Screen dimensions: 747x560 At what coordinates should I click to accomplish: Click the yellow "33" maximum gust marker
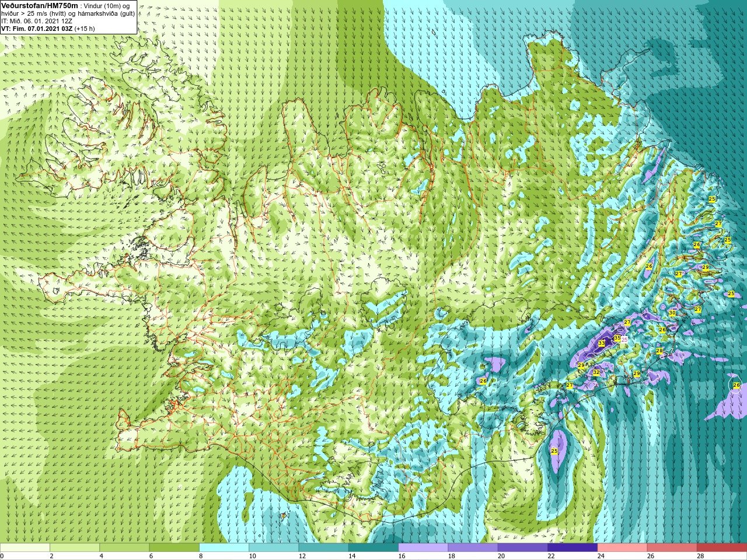click(x=601, y=343)
